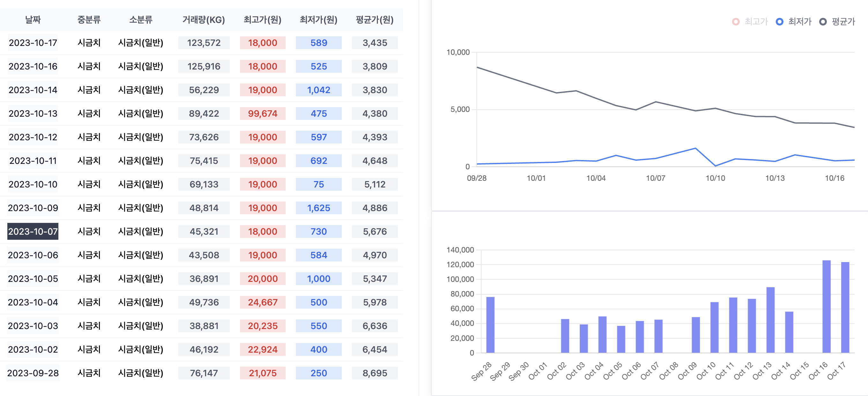Click the Oct 09 volume bar

pos(696,335)
